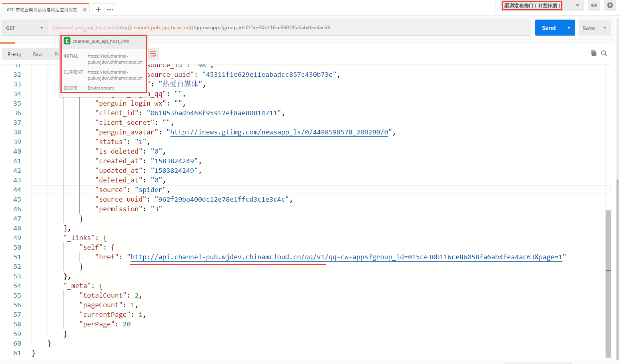Click the plus icon to open new tab
The width and height of the screenshot is (620, 364).
pos(98,10)
